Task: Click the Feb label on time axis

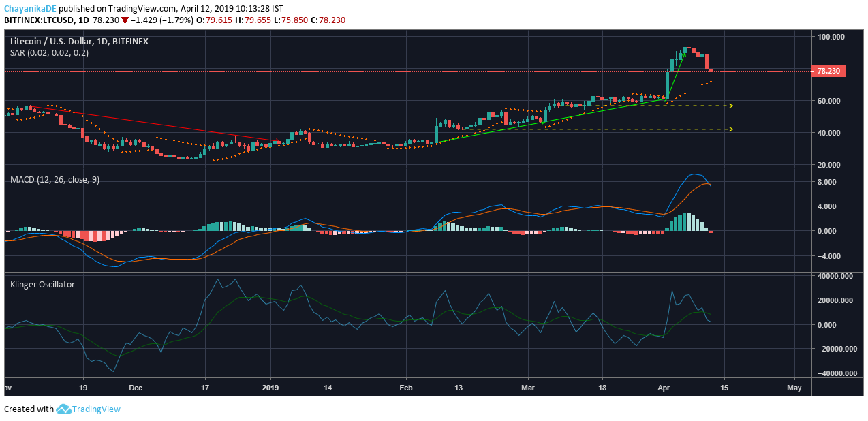Action: coord(406,388)
